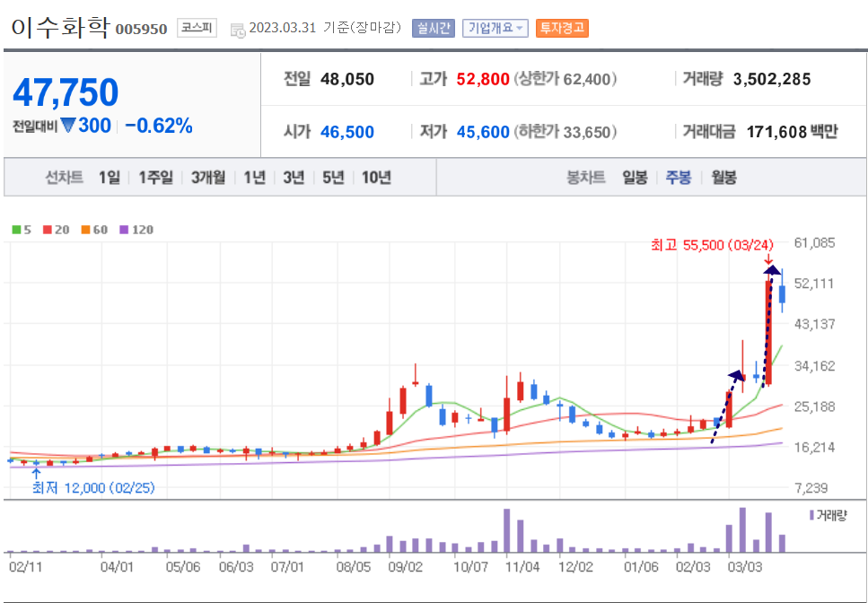Click the purple 거래량 legend swatch
868x603 pixels.
pyautogui.click(x=811, y=516)
